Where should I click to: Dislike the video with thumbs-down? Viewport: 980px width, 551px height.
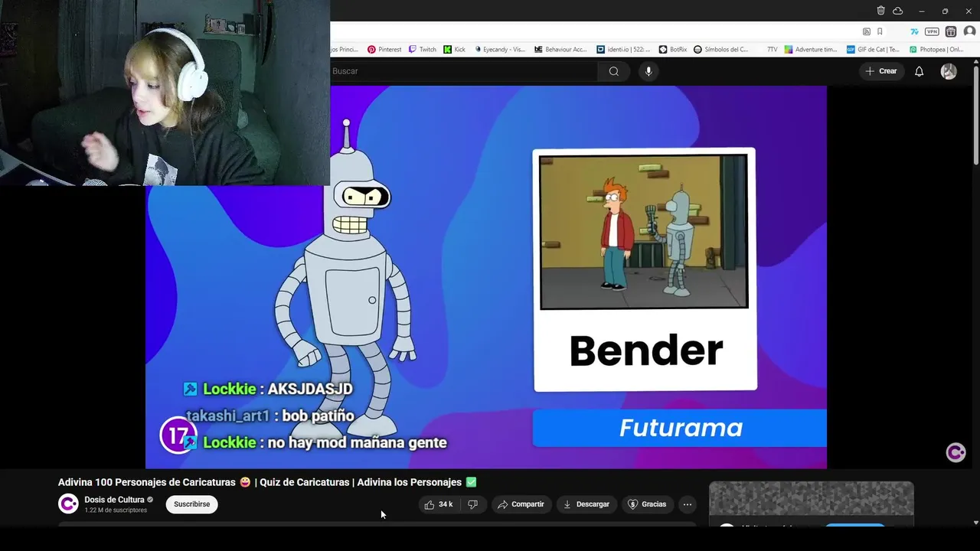click(x=473, y=504)
